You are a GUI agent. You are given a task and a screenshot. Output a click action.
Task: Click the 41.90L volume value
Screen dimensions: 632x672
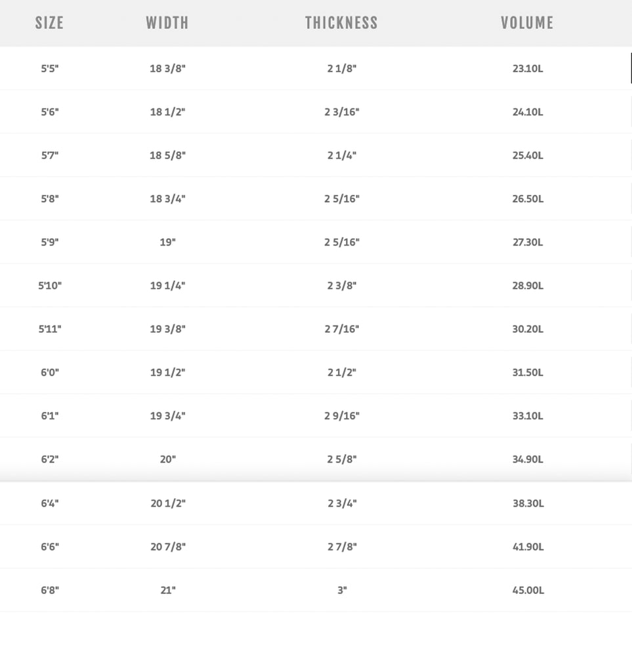pos(528,547)
